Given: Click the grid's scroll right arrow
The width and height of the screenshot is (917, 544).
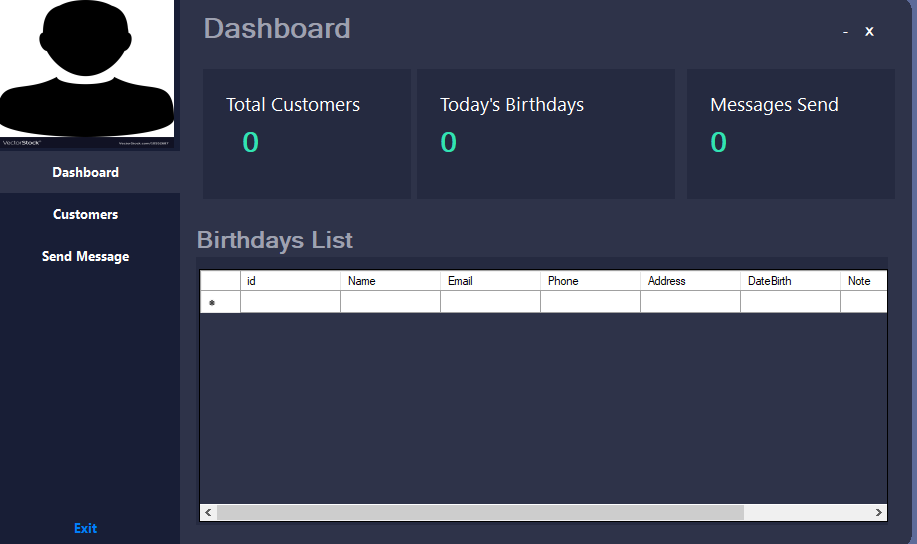Looking at the screenshot, I should [x=878, y=512].
